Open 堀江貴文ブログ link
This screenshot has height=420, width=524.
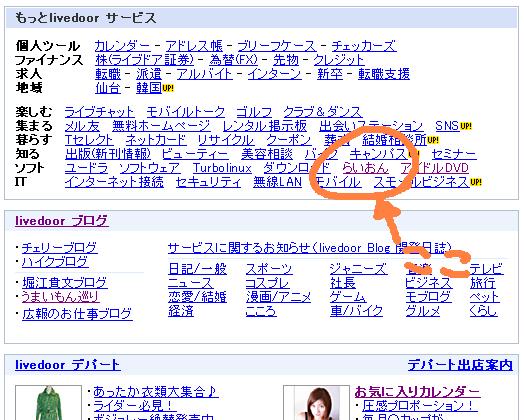tap(65, 283)
